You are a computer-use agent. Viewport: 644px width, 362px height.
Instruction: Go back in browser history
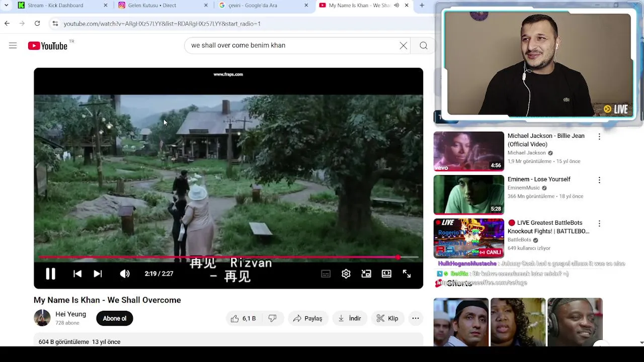pyautogui.click(x=7, y=23)
